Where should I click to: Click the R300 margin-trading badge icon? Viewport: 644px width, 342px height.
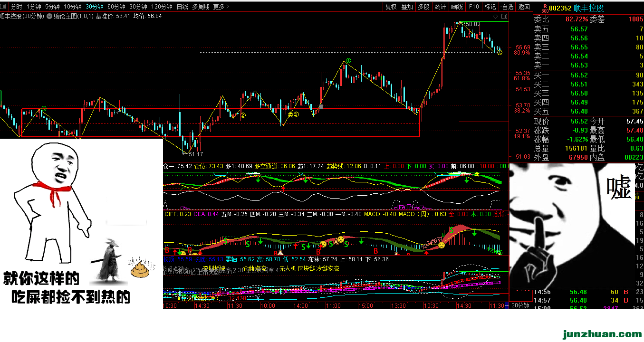(546, 8)
